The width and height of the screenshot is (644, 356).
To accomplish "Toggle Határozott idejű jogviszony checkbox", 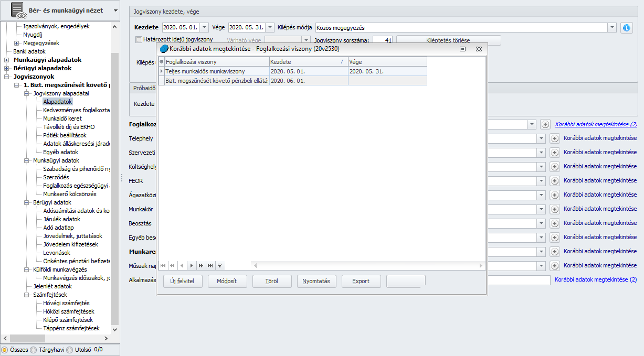I will [x=139, y=39].
